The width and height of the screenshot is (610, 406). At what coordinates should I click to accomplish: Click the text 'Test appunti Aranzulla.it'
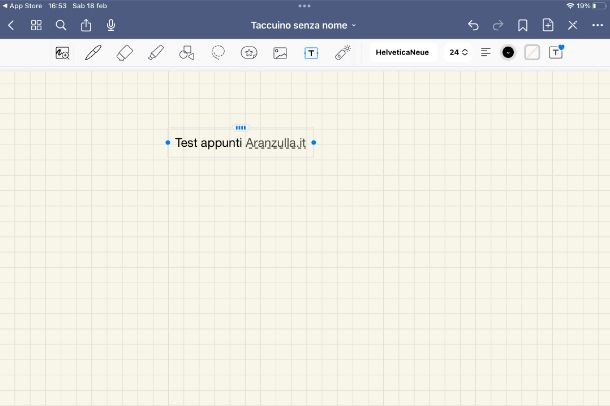pyautogui.click(x=240, y=143)
